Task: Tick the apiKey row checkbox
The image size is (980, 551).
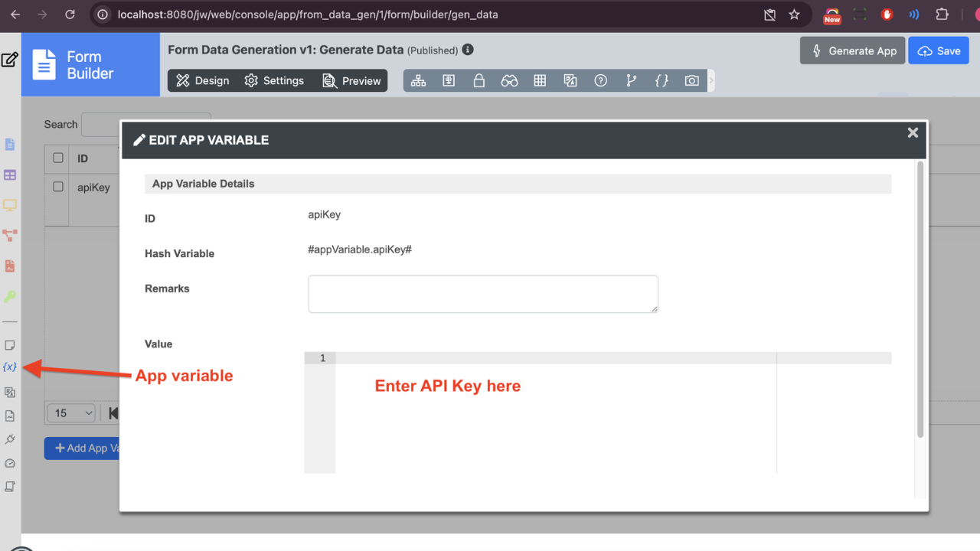Action: (58, 187)
